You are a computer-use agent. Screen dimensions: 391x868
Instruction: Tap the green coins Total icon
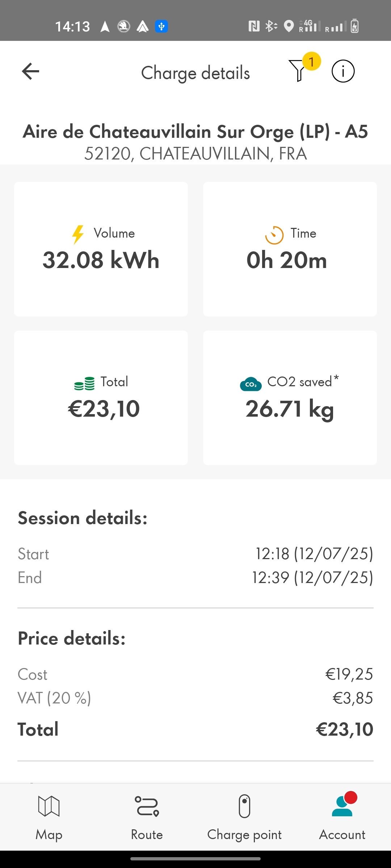click(84, 383)
